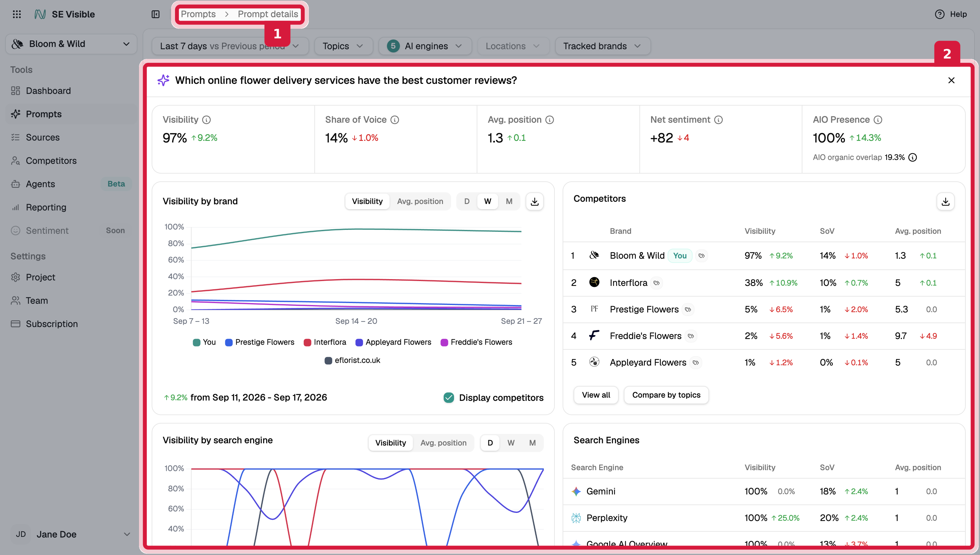Toggle the eflorist.co.uk legend swatch
Viewport: 980px width, 555px height.
[x=328, y=361]
